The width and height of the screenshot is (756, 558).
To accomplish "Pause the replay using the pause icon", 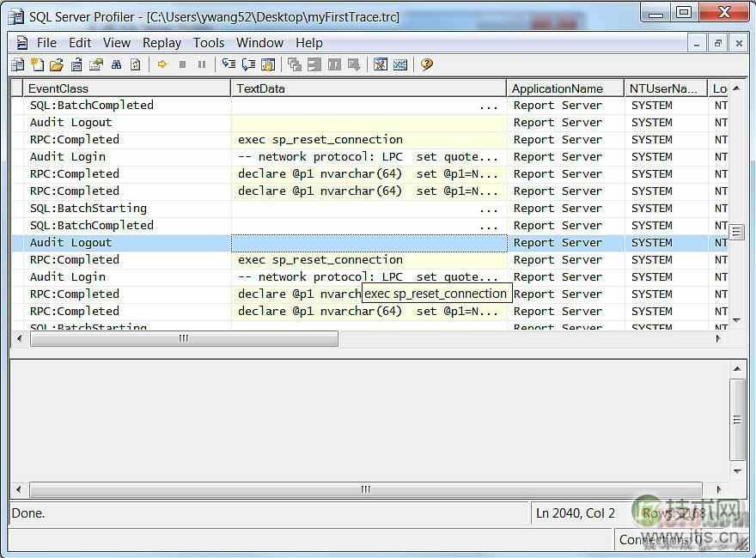I will tap(200, 64).
